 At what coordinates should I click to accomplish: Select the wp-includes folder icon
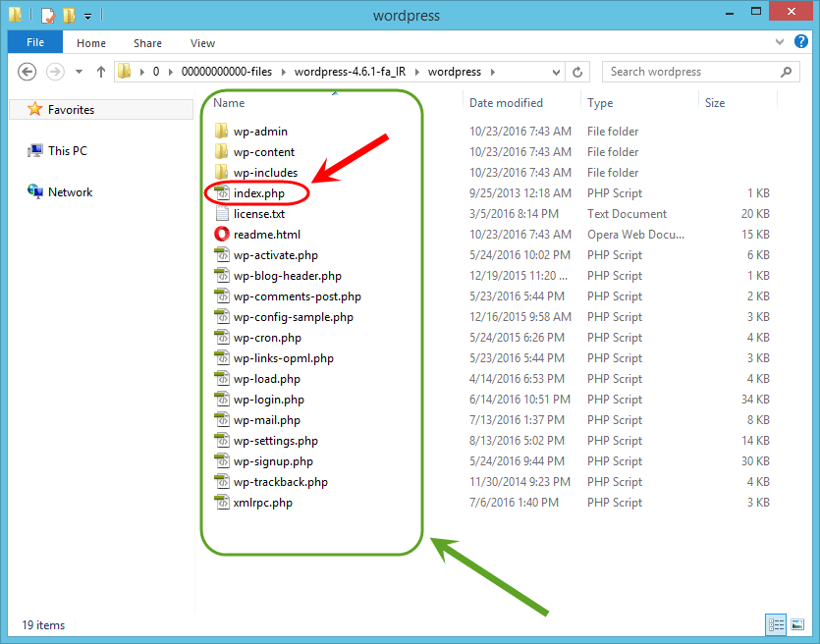[x=221, y=172]
